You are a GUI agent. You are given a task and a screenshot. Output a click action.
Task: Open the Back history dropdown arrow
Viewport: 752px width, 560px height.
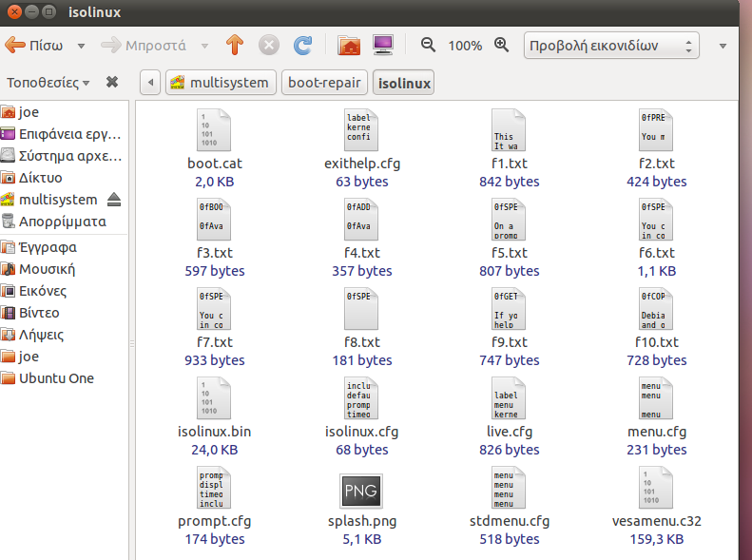coord(81,45)
